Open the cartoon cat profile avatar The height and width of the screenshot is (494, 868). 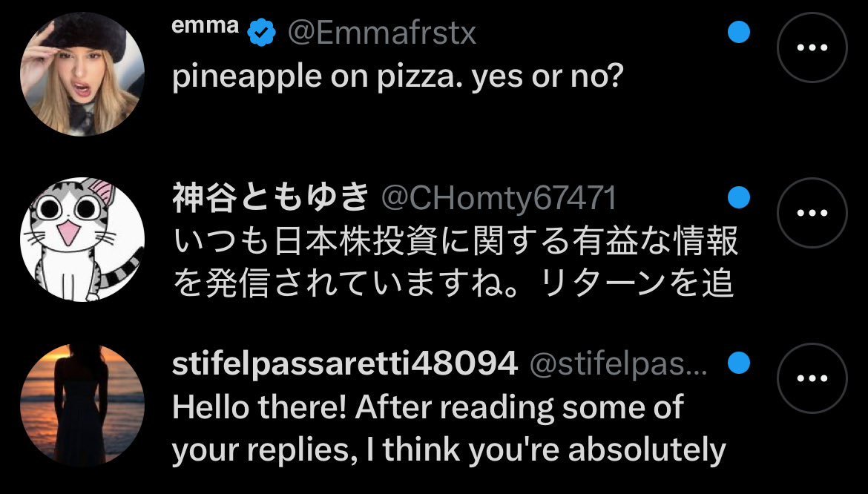click(x=82, y=239)
